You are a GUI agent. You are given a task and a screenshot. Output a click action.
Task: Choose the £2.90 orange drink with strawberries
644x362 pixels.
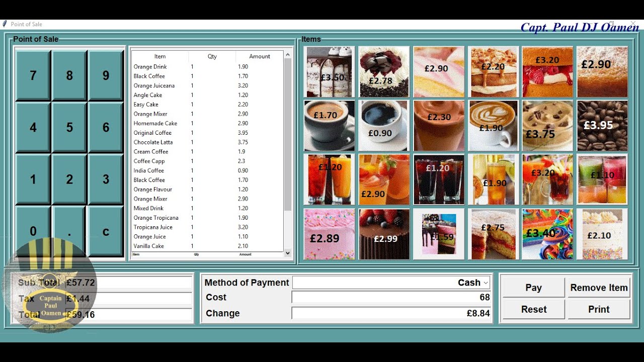tap(384, 179)
